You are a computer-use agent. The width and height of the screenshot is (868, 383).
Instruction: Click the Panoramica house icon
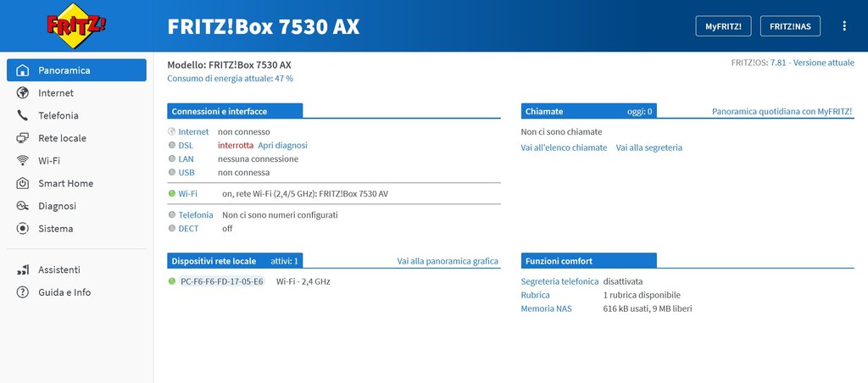pos(23,70)
